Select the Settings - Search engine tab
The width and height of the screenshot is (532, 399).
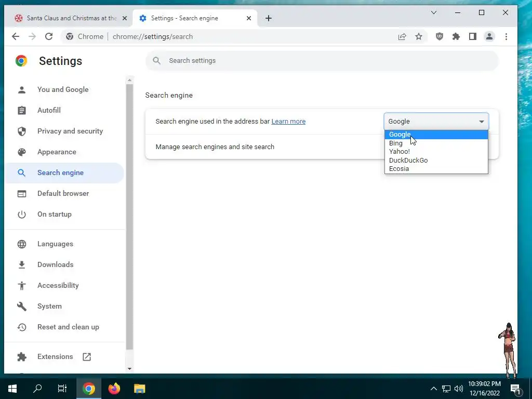195,18
